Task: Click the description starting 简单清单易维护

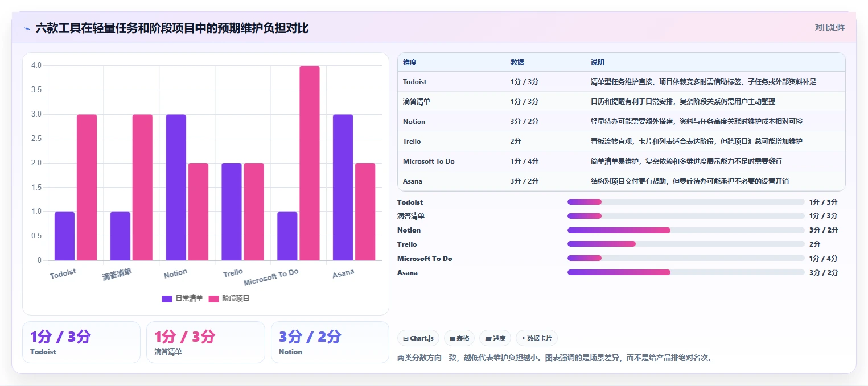Action: point(686,161)
